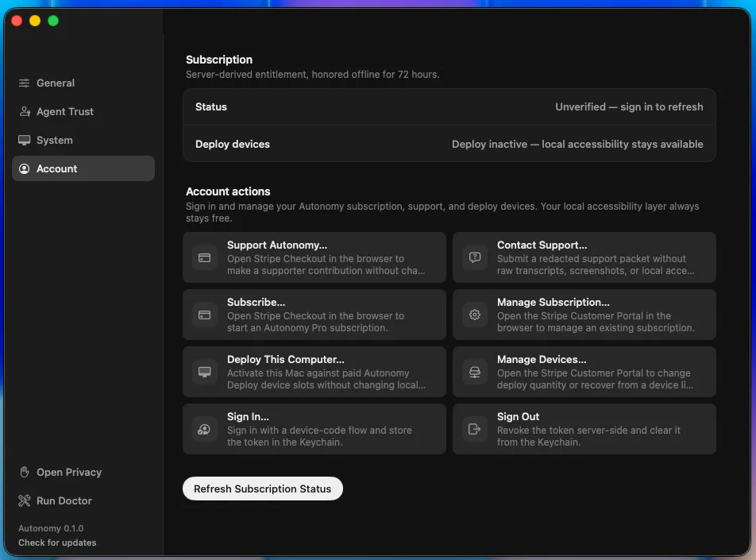
Task: Click the Sign In person key icon
Action: [x=204, y=429]
